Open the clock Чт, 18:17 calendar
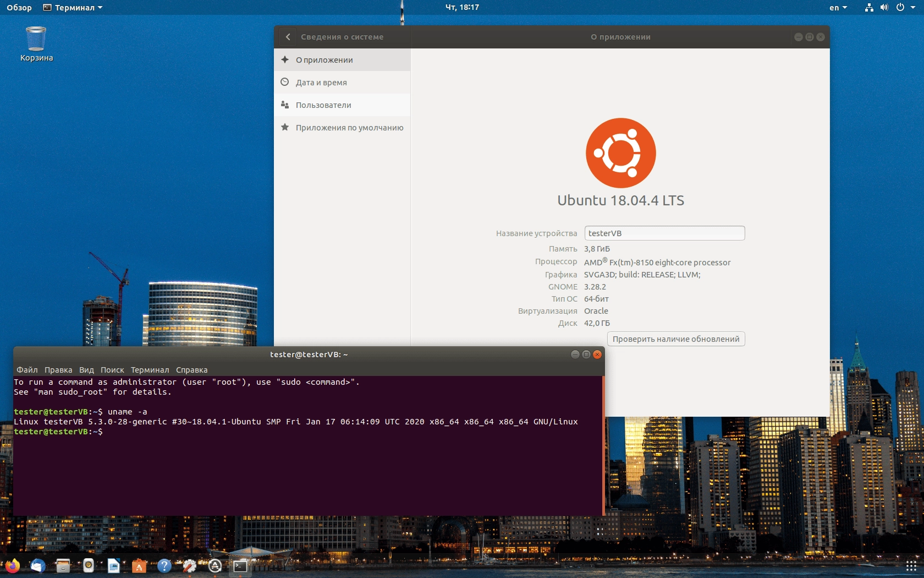This screenshot has width=924, height=578. (x=462, y=8)
